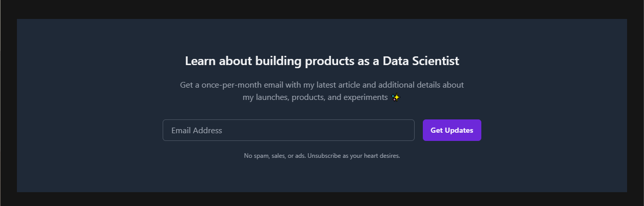Click the word "Get" on the purple button

point(437,130)
